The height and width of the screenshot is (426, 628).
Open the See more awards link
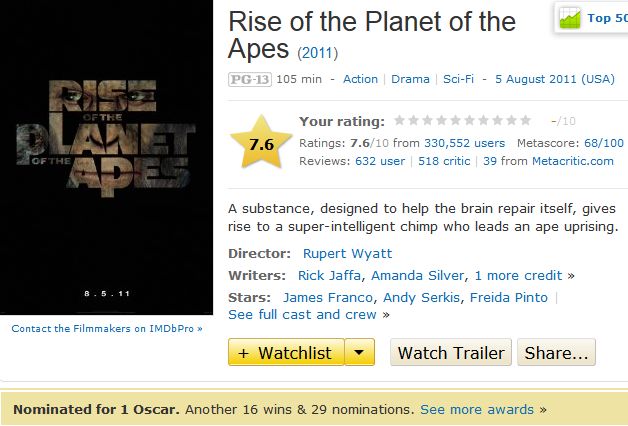click(x=476, y=409)
